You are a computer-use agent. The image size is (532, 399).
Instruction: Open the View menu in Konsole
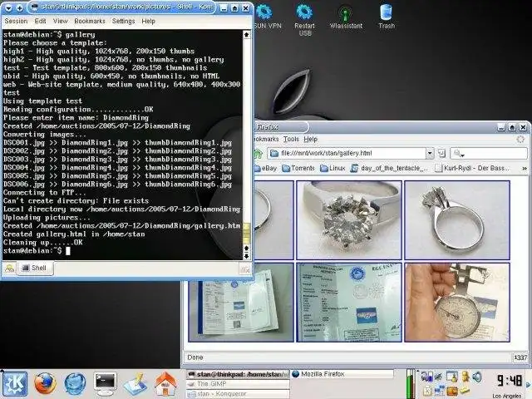(61, 21)
